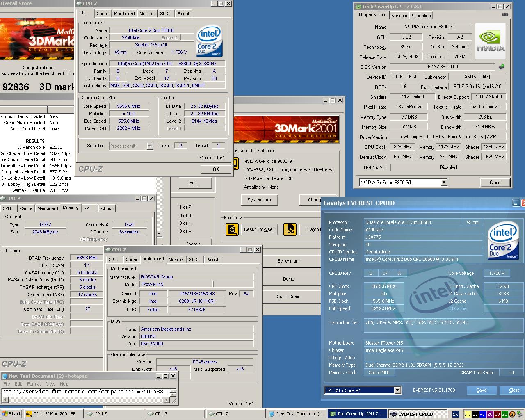This screenshot has height=420, width=525.
Task: Click the purple 28 tray icon
Action: tap(490, 414)
